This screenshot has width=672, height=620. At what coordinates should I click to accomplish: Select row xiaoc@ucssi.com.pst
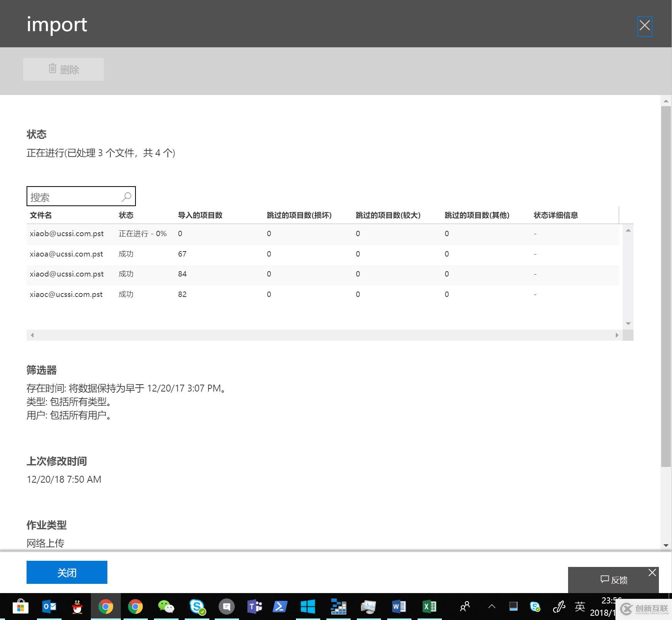coord(323,295)
